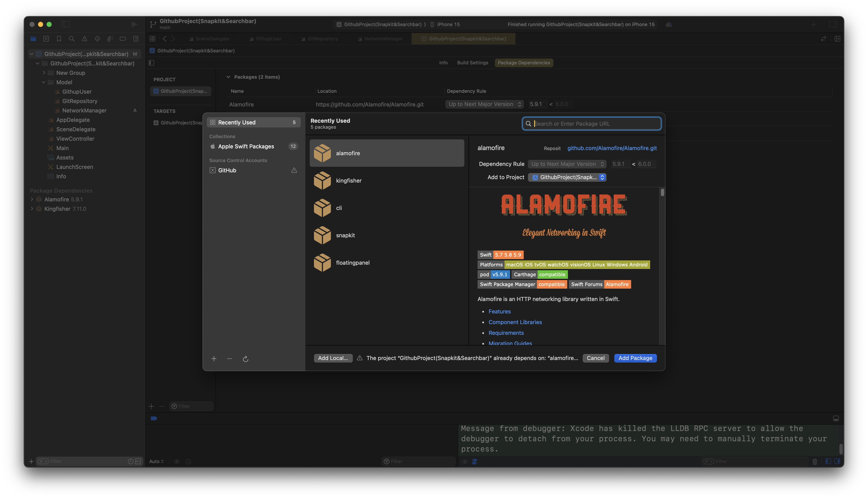Click the plus button in package collections sidebar
The height and width of the screenshot is (499, 868).
214,359
